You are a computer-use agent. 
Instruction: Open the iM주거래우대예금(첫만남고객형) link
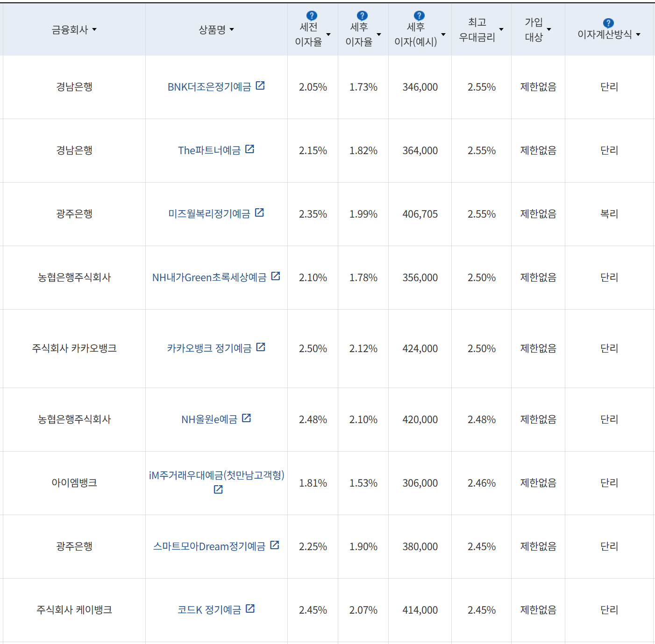tap(216, 475)
